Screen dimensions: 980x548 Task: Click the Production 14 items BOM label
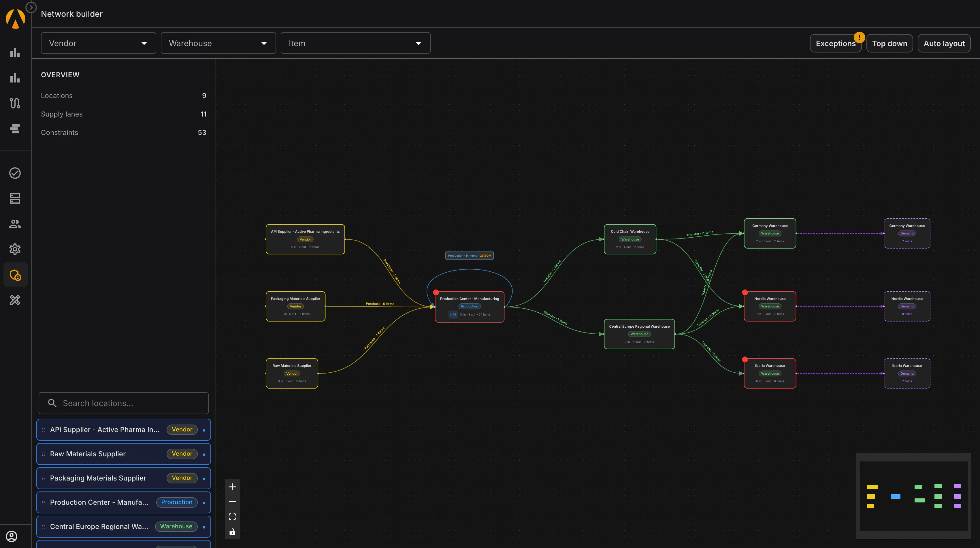(x=470, y=255)
